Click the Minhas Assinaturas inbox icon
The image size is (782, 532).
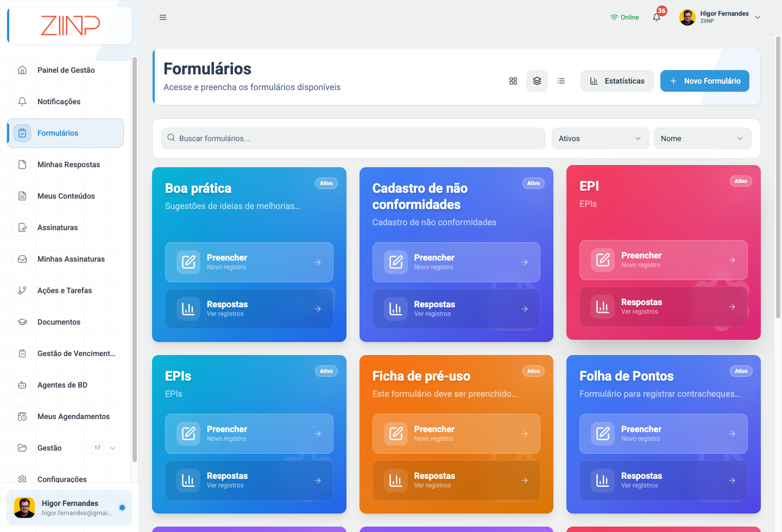tap(22, 259)
